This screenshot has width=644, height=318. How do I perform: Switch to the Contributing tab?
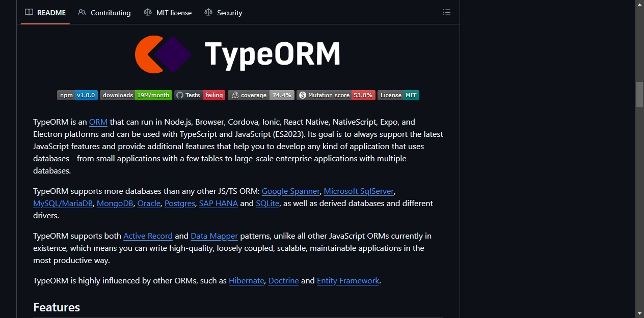[x=104, y=13]
